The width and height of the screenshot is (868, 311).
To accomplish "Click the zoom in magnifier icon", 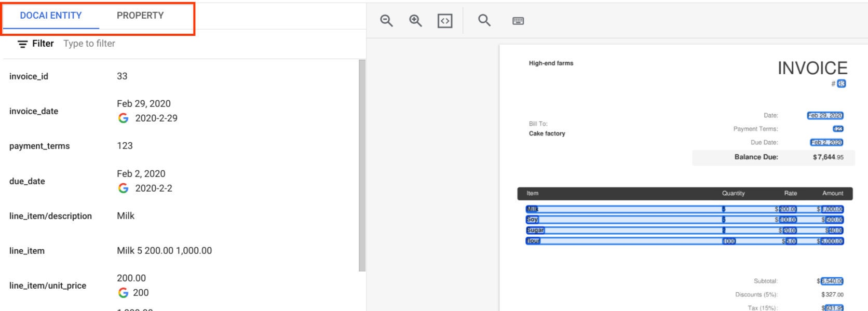I will pyautogui.click(x=415, y=21).
